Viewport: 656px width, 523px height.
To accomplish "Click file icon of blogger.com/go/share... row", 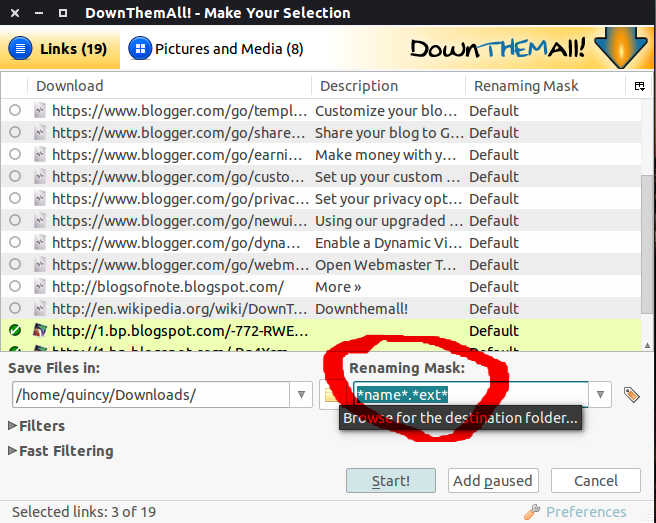I will [40, 133].
